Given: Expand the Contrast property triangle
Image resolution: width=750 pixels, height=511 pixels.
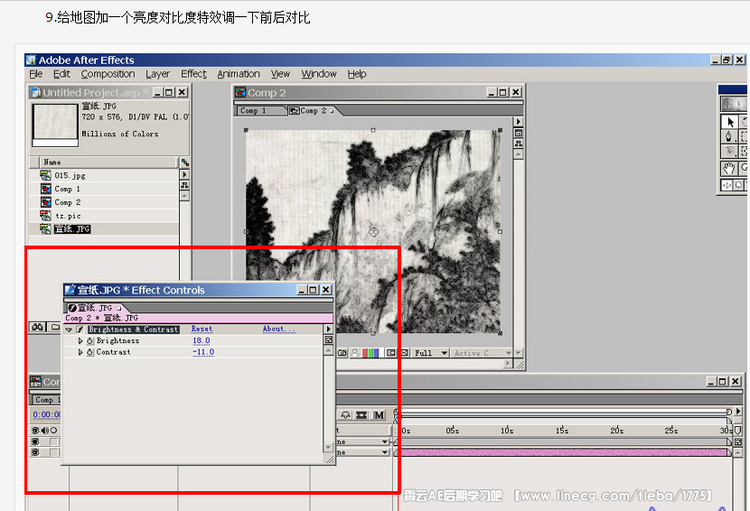Looking at the screenshot, I should click(x=80, y=352).
